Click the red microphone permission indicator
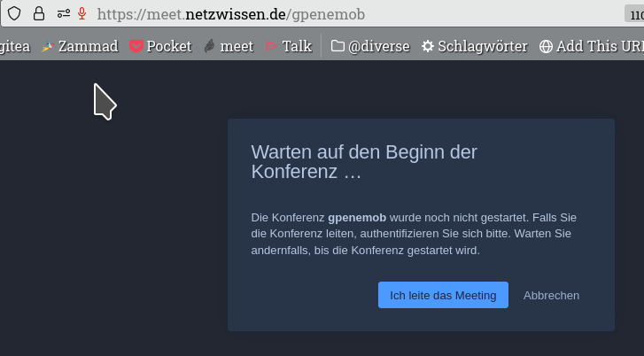644x356 pixels. tap(82, 13)
